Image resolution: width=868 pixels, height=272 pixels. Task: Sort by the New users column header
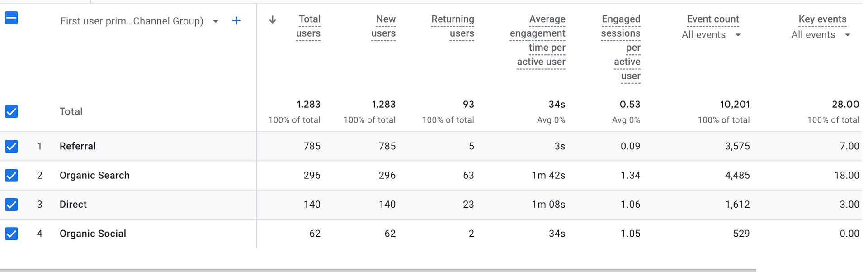[383, 26]
